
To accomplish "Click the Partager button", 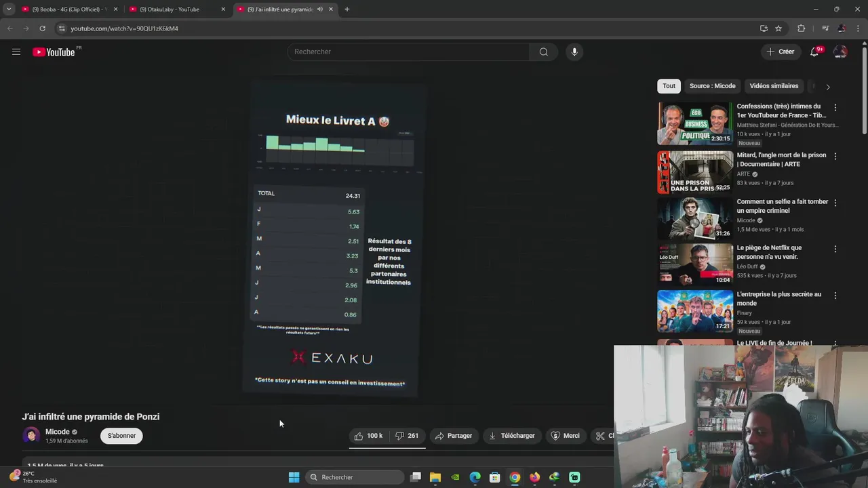I will coord(454,436).
